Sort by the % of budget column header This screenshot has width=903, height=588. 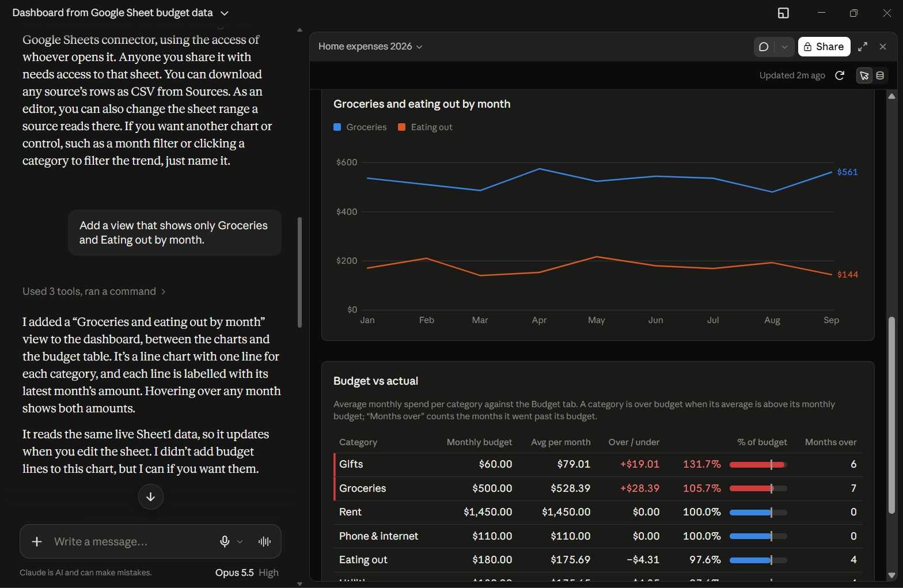762,442
